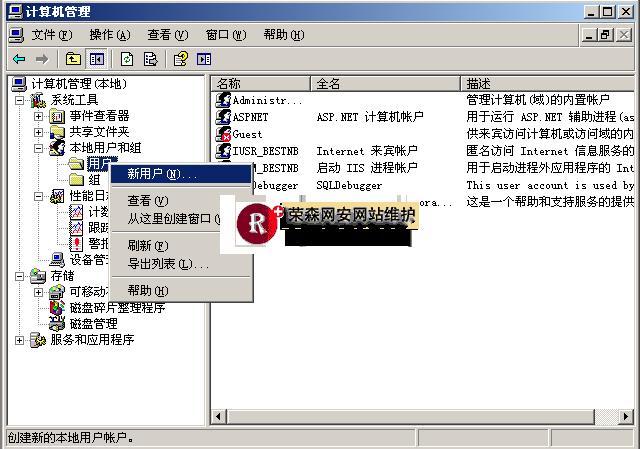Viewport: 640px width, 449px height.
Task: Select the disabled Guest user icon
Action: 224,134
